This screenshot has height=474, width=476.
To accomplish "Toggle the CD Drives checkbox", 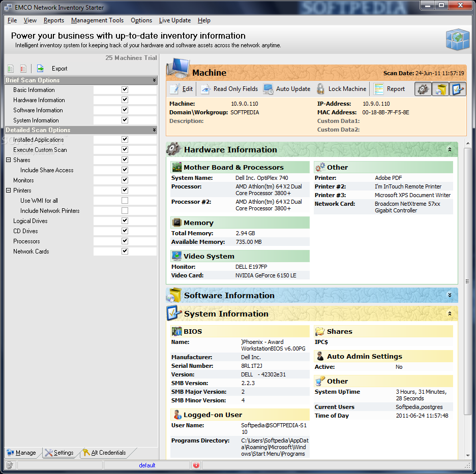I will coord(125,231).
